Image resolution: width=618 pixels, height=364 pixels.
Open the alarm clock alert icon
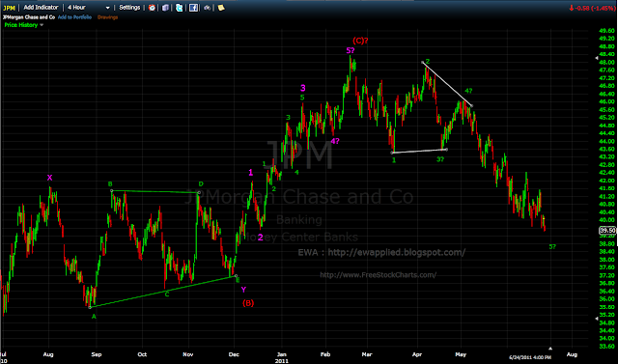(x=153, y=8)
